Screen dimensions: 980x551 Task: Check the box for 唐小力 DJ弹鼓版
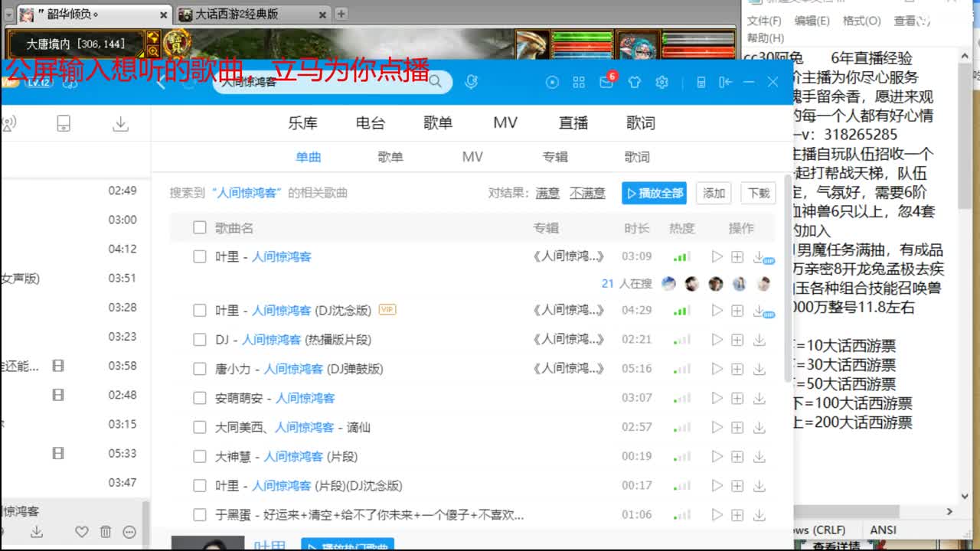click(200, 369)
